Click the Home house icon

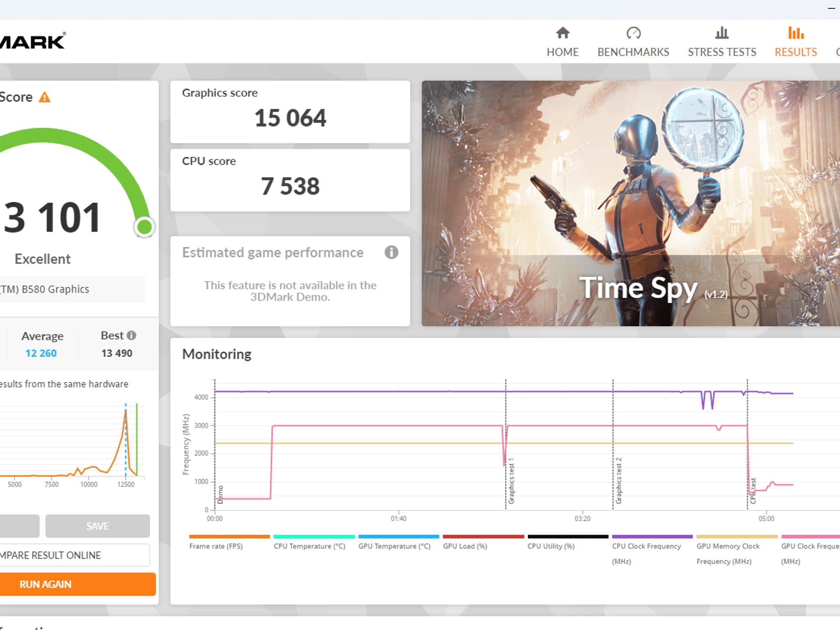tap(562, 33)
